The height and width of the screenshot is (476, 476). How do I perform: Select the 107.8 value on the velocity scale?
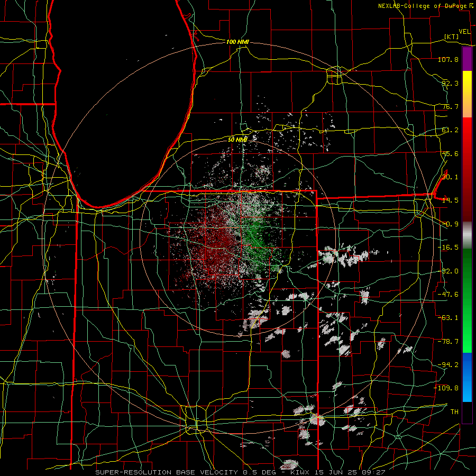(x=448, y=59)
